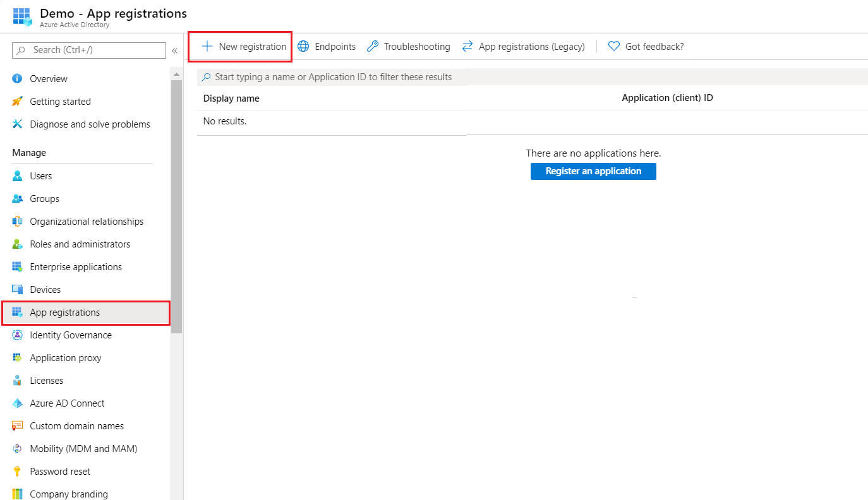Select App registrations in the sidebar
Screen dimensions: 868x500
click(x=86, y=312)
